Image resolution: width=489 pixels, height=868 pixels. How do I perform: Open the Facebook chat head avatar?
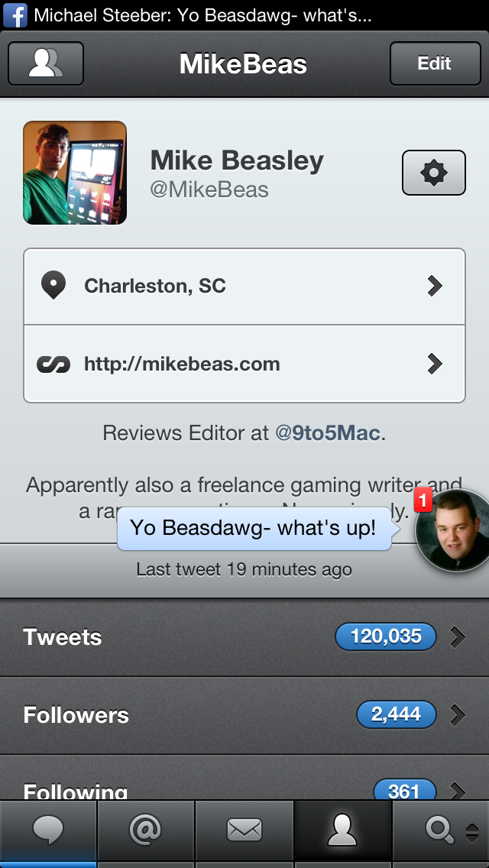click(453, 531)
